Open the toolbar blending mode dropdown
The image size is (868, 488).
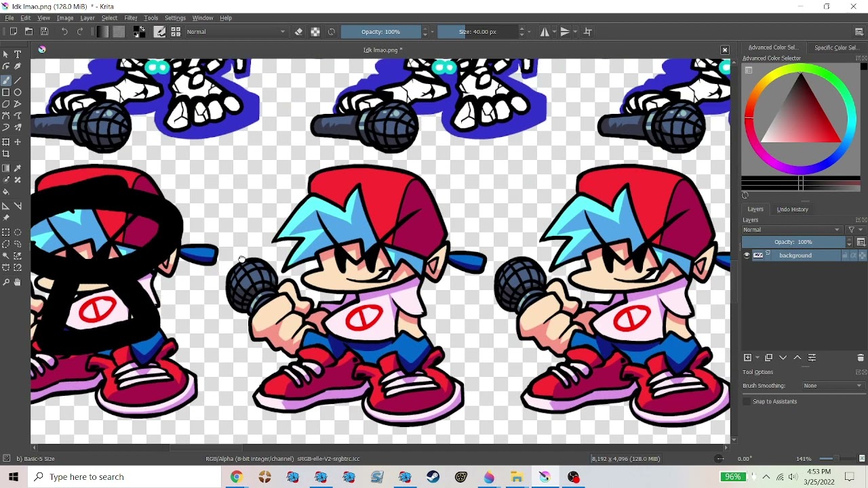pos(236,32)
